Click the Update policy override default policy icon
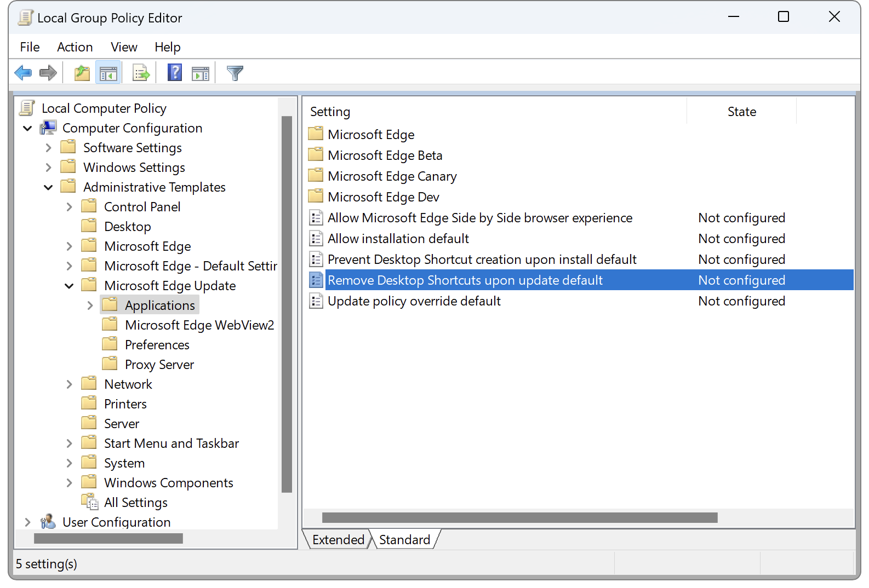This screenshot has height=588, width=869. [x=316, y=301]
